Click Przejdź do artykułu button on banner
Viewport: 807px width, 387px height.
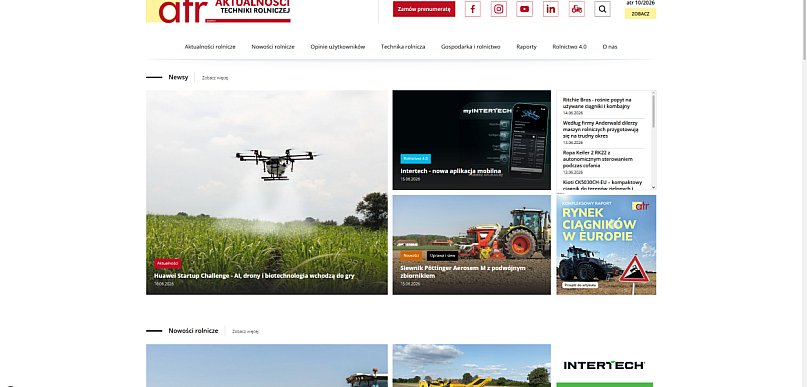click(x=580, y=285)
